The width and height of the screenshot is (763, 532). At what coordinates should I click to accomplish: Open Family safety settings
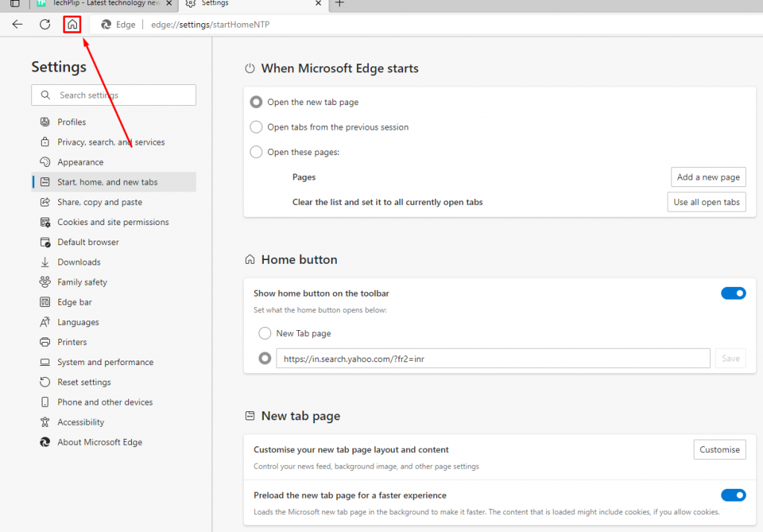point(114,282)
